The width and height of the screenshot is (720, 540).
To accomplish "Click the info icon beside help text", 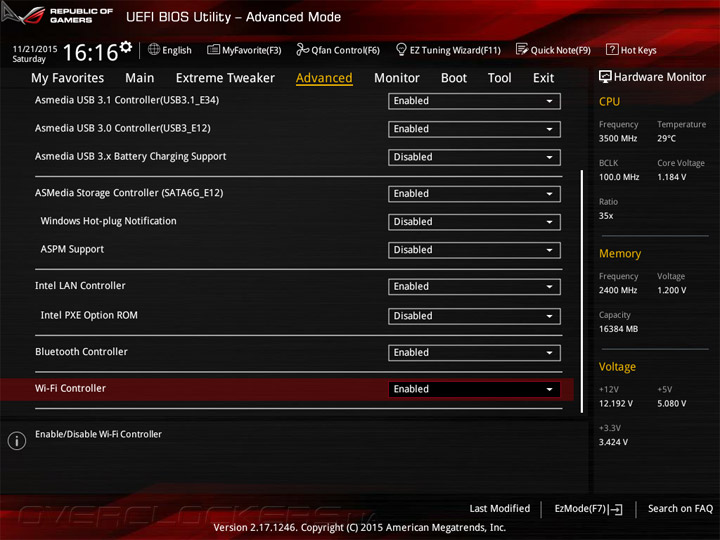I will (x=17, y=441).
